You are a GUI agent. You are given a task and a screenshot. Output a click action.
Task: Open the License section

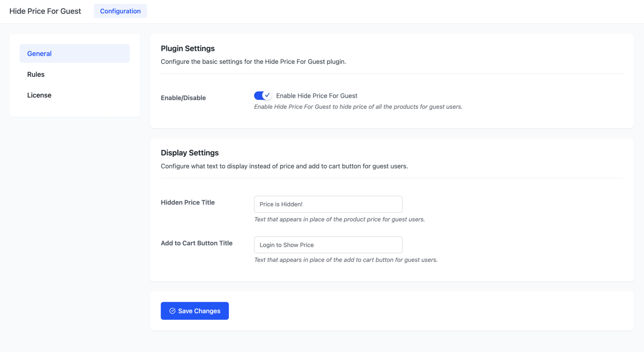click(x=39, y=95)
